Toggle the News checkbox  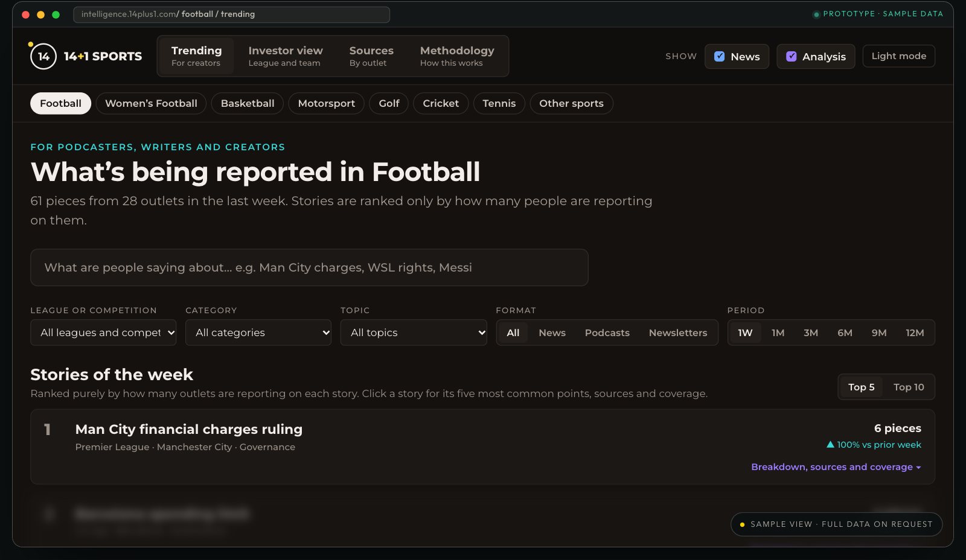(x=719, y=57)
